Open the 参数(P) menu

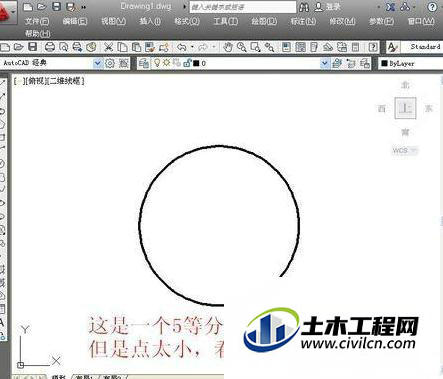[381, 21]
